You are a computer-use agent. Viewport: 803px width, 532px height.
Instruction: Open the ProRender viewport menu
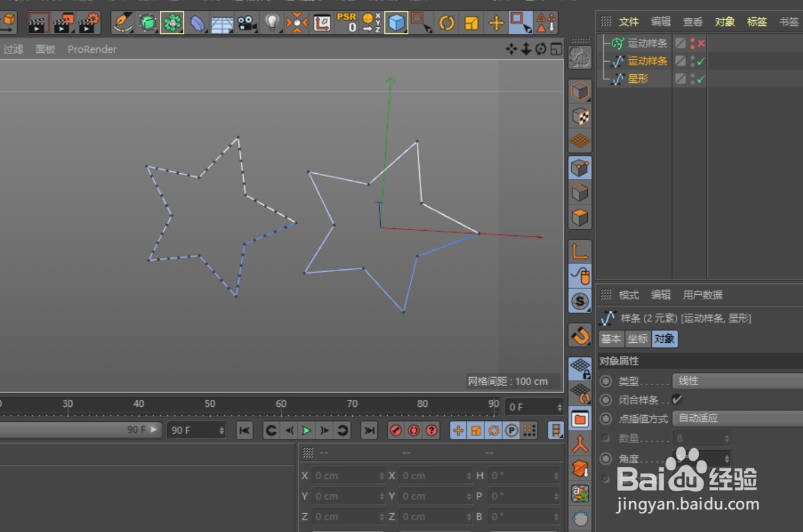(x=92, y=49)
